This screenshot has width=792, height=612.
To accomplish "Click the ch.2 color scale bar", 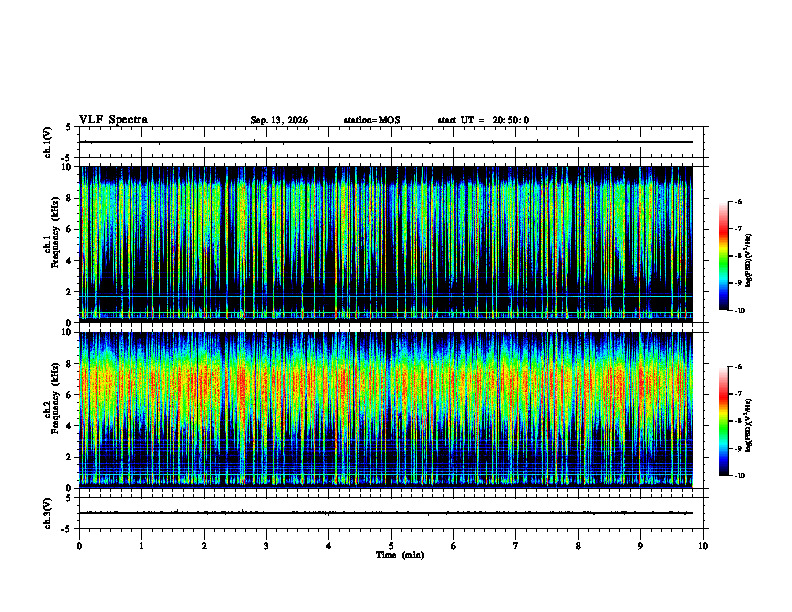I will (x=723, y=421).
